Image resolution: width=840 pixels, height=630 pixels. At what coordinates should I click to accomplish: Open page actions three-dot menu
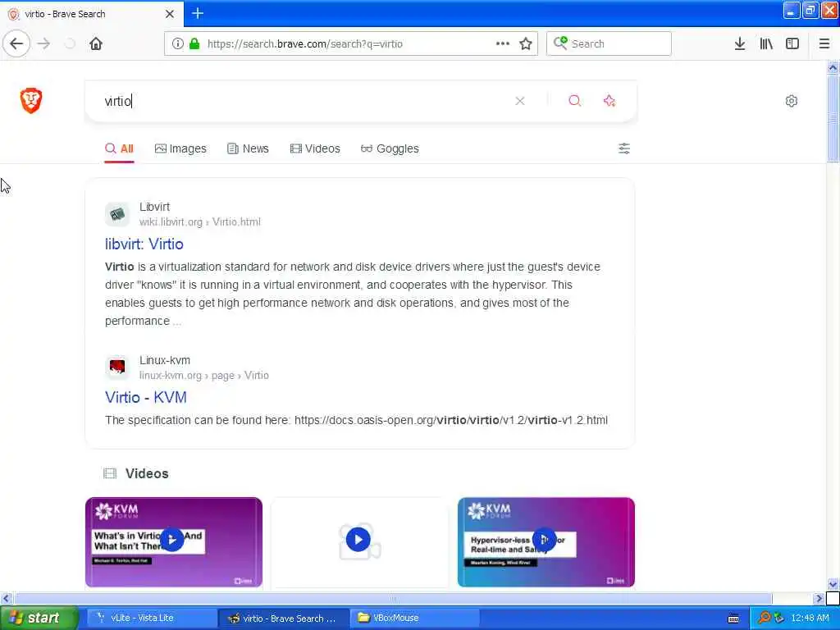tap(503, 43)
